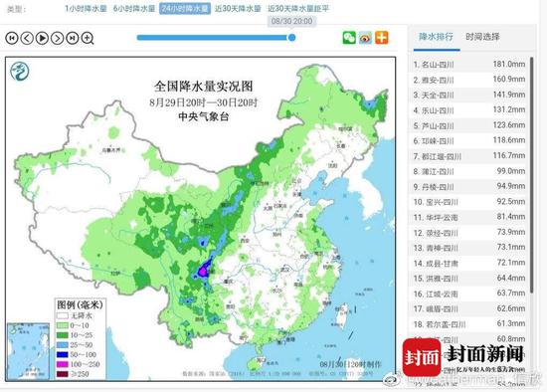Select ranking row 11. 华坪-云南
The image size is (547, 392).
click(x=468, y=217)
